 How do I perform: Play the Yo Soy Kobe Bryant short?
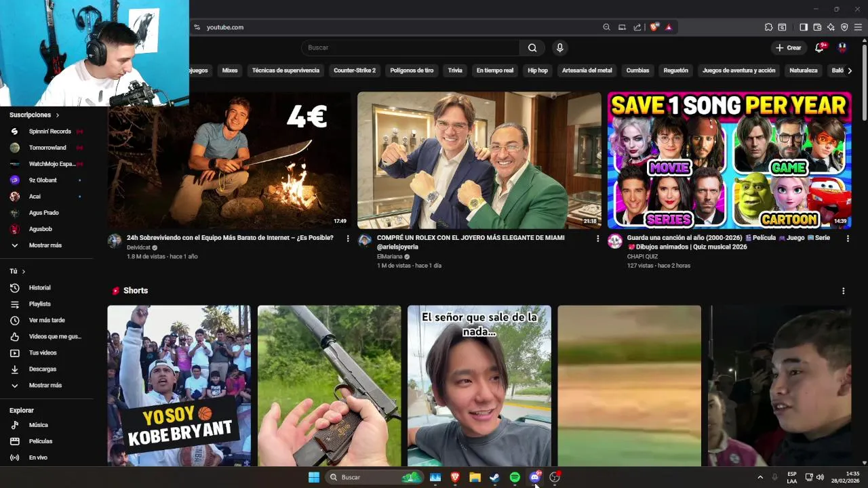179,386
